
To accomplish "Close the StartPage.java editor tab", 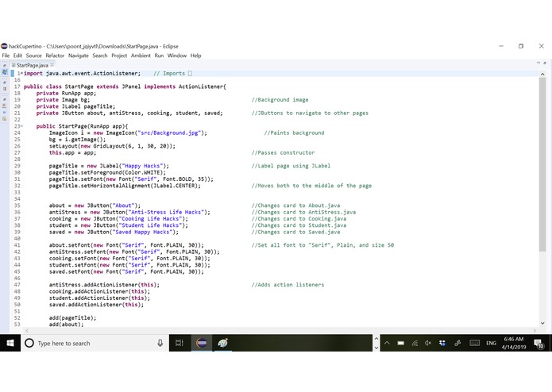I will 52,65.
